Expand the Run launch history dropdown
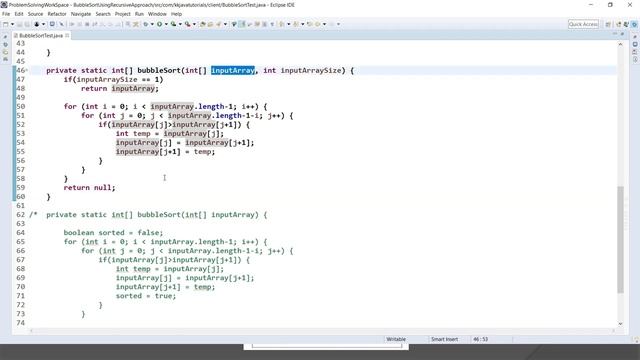 coord(166,24)
